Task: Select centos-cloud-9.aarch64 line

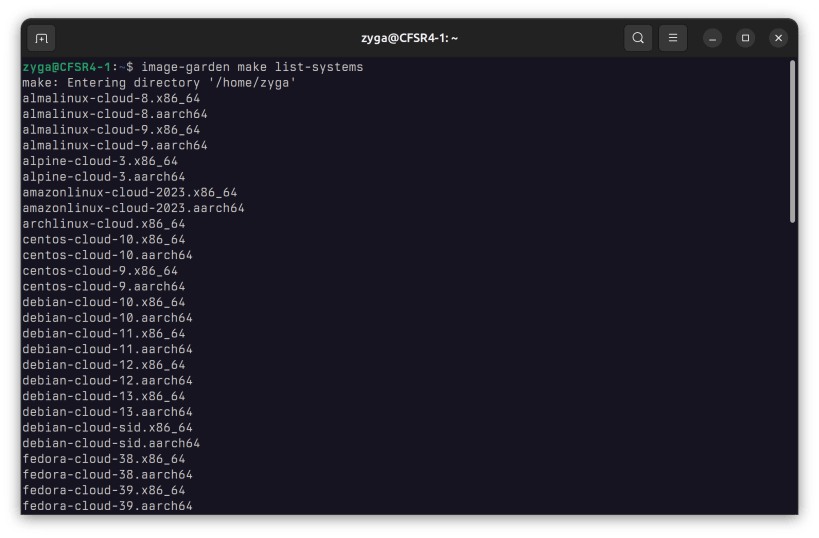Action: click(x=104, y=287)
